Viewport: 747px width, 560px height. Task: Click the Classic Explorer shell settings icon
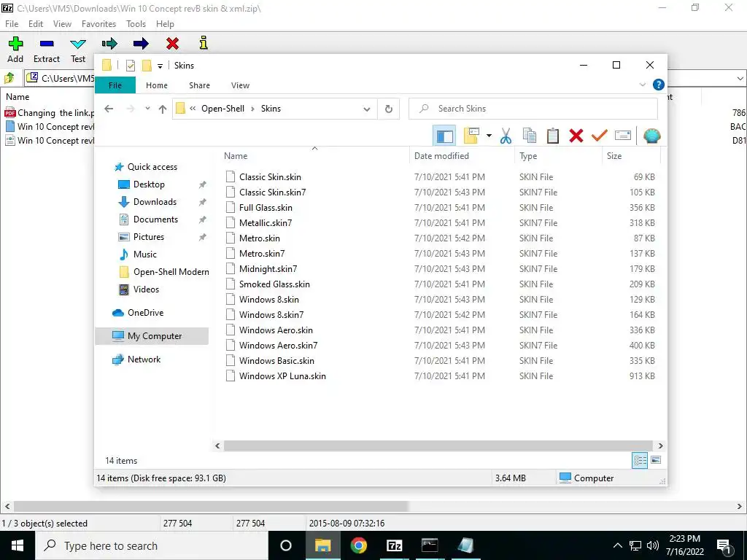651,136
